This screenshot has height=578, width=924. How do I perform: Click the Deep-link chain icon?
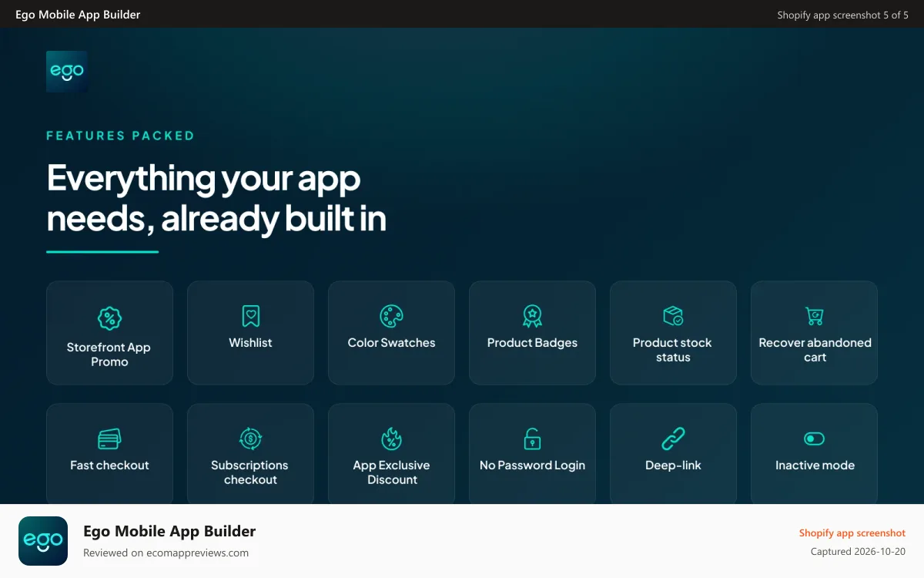tap(673, 439)
